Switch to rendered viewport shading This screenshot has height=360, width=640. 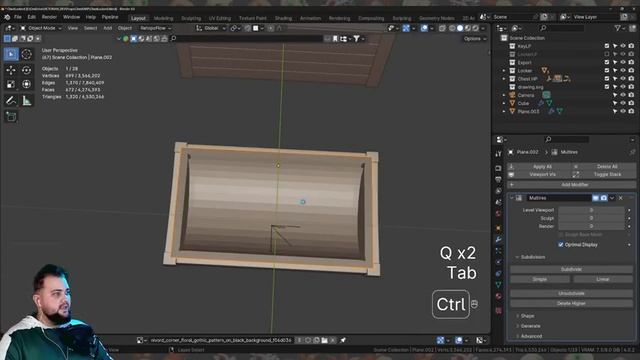pos(476,28)
